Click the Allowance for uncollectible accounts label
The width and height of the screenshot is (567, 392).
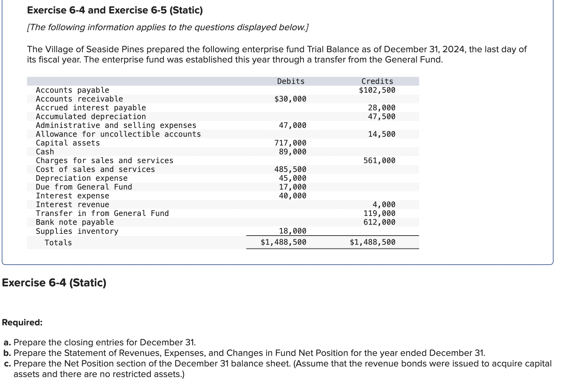click(x=118, y=134)
